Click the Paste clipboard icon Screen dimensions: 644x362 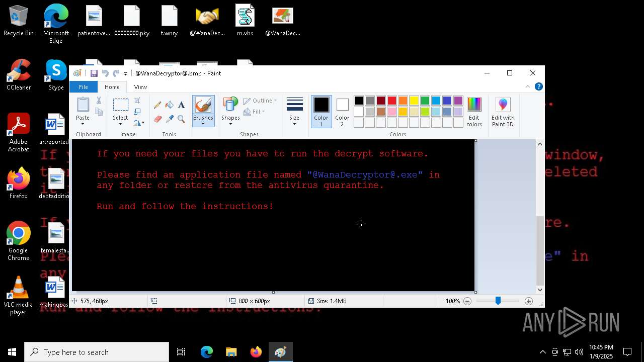83,105
